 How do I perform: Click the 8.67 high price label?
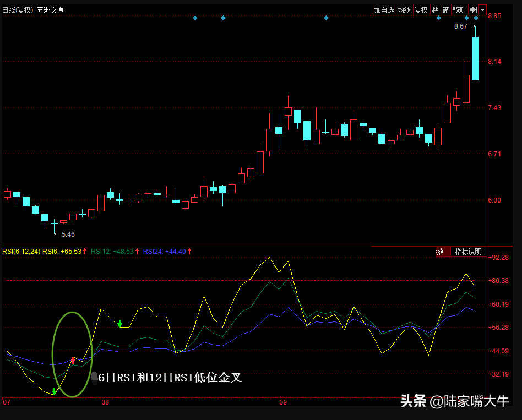461,26
